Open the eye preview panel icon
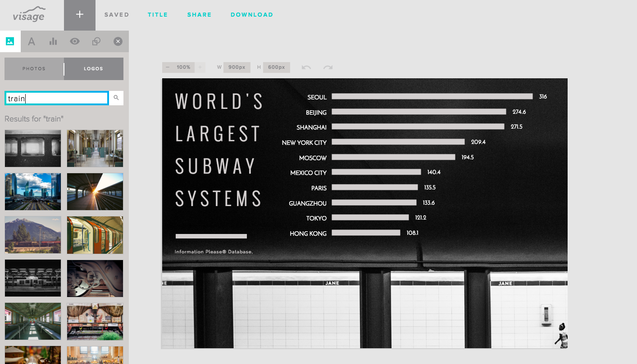637x364 pixels. click(x=75, y=41)
